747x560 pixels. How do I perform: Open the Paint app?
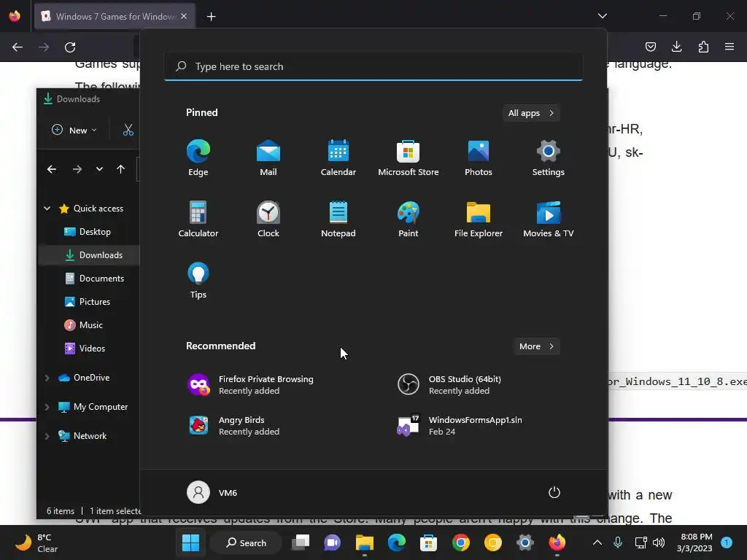pos(409,219)
